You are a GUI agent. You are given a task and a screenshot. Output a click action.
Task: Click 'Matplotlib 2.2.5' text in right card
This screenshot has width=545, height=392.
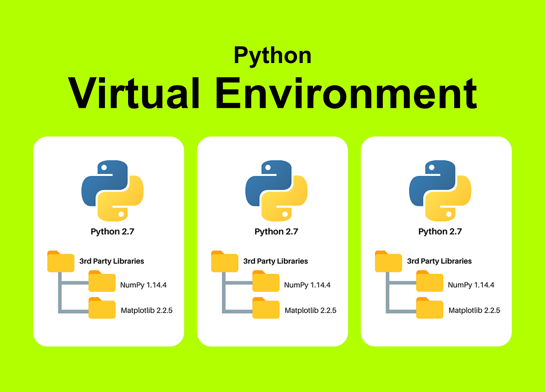(475, 311)
